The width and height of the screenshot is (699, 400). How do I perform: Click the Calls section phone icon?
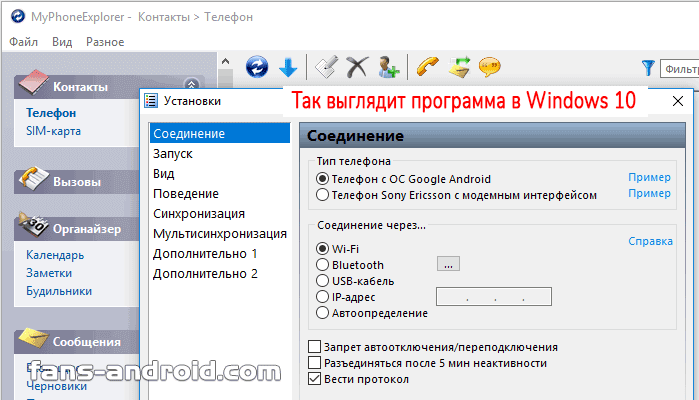(x=33, y=178)
